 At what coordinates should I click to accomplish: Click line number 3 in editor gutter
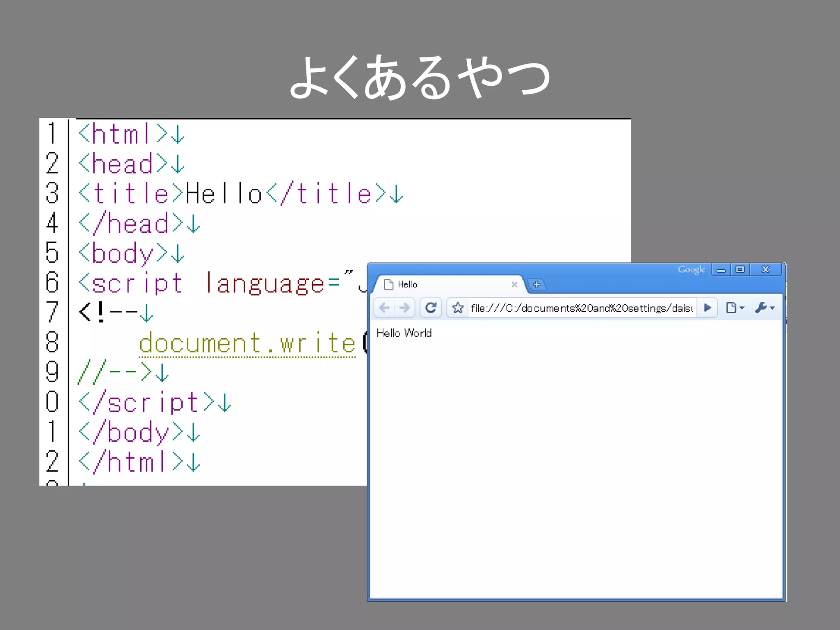pyautogui.click(x=52, y=193)
